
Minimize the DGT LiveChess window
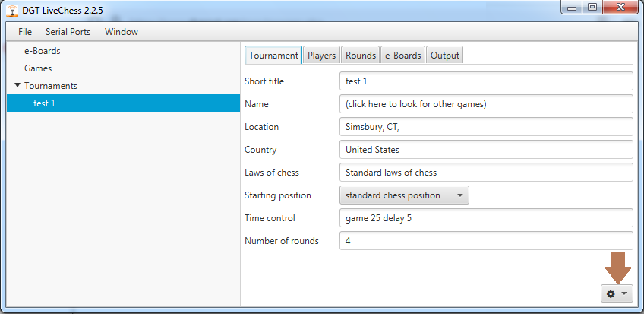click(571, 8)
